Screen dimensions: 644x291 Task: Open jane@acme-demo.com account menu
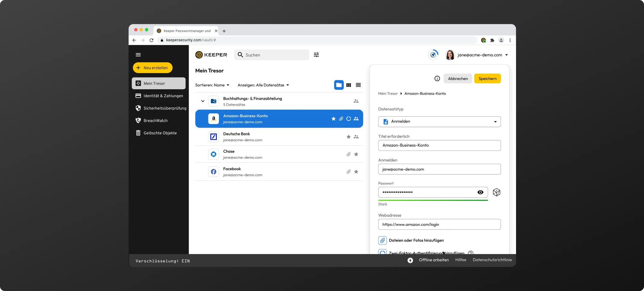[x=482, y=55]
